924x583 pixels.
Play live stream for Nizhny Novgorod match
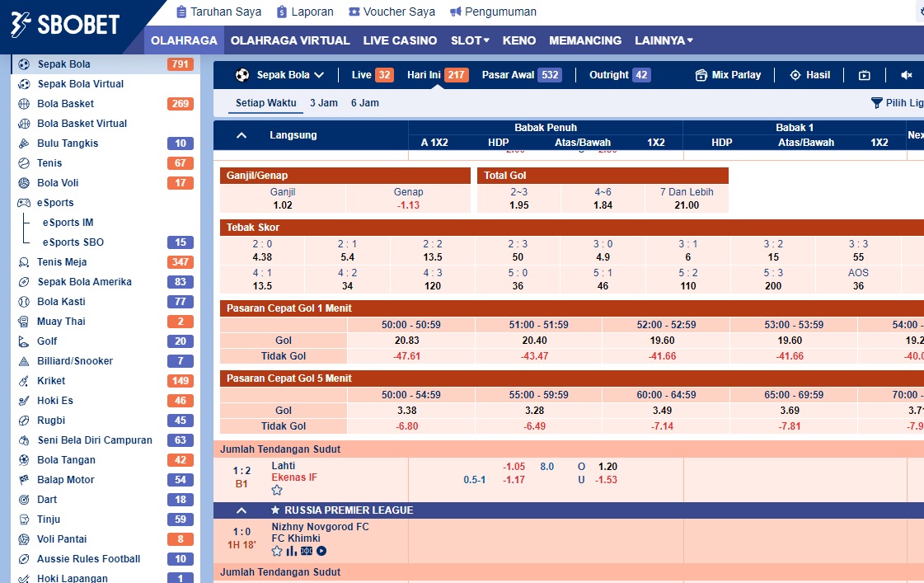pyautogui.click(x=321, y=551)
